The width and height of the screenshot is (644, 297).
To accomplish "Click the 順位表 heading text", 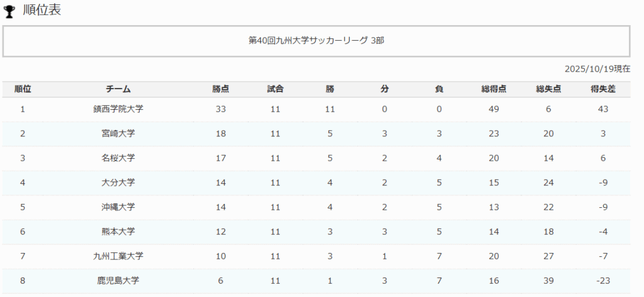I will [42, 11].
